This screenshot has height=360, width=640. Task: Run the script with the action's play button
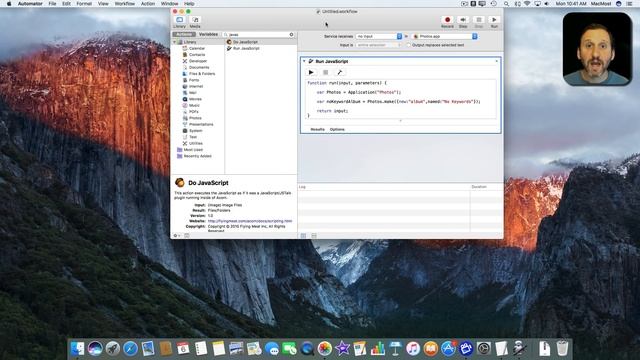(x=311, y=72)
